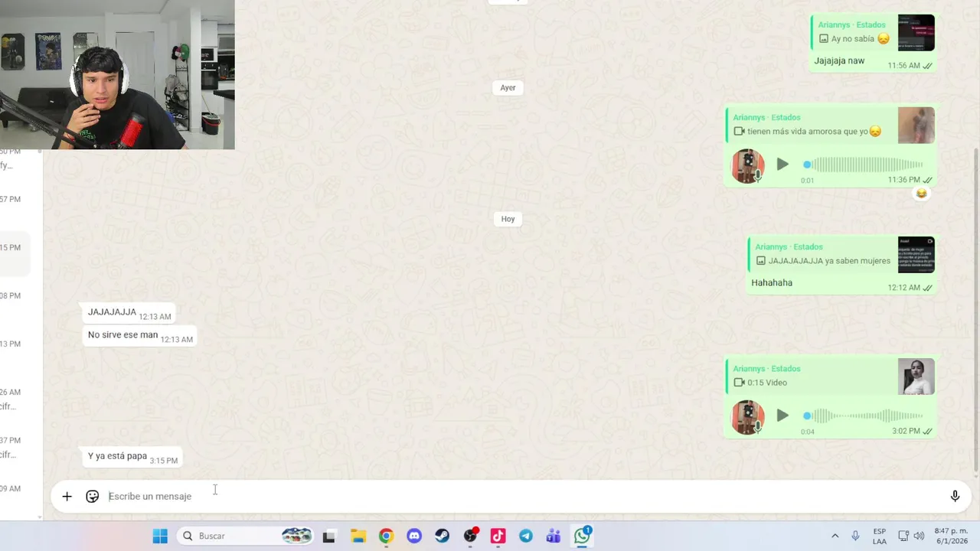Viewport: 980px width, 551px height.
Task: Start recording a voice message
Action: pyautogui.click(x=955, y=497)
